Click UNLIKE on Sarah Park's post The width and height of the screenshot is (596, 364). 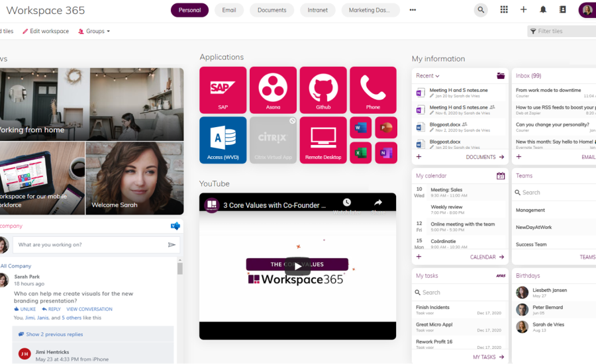(x=25, y=309)
